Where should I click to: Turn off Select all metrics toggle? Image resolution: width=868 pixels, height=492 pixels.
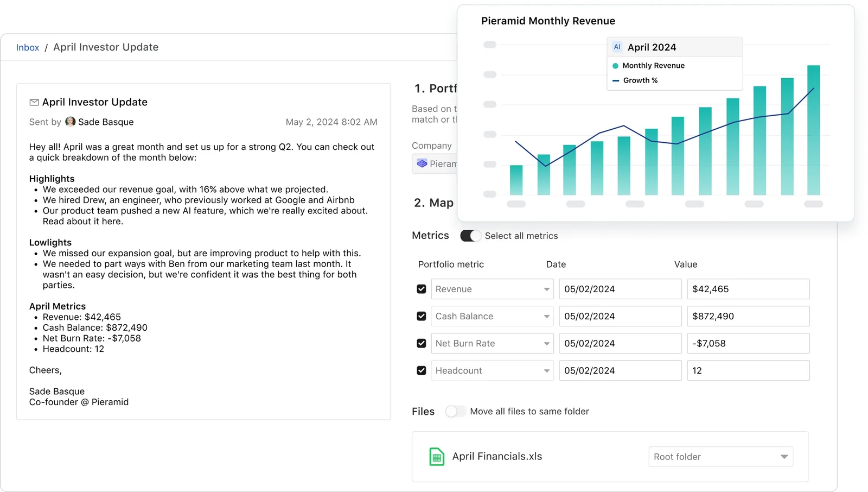pos(470,236)
